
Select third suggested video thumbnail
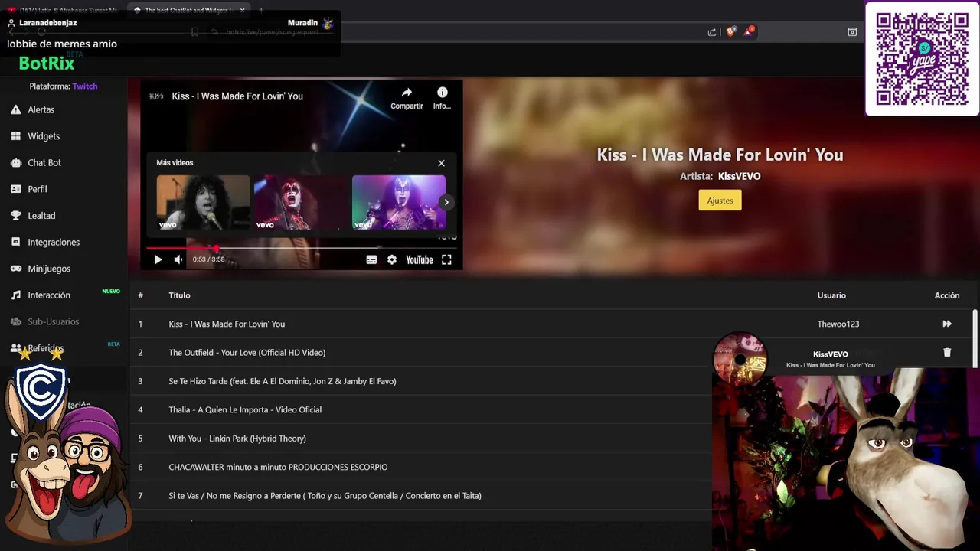398,202
